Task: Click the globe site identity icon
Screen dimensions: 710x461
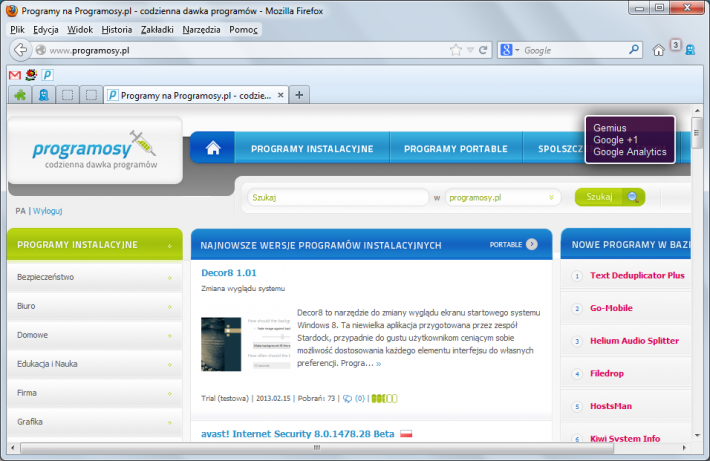Action: click(40, 50)
